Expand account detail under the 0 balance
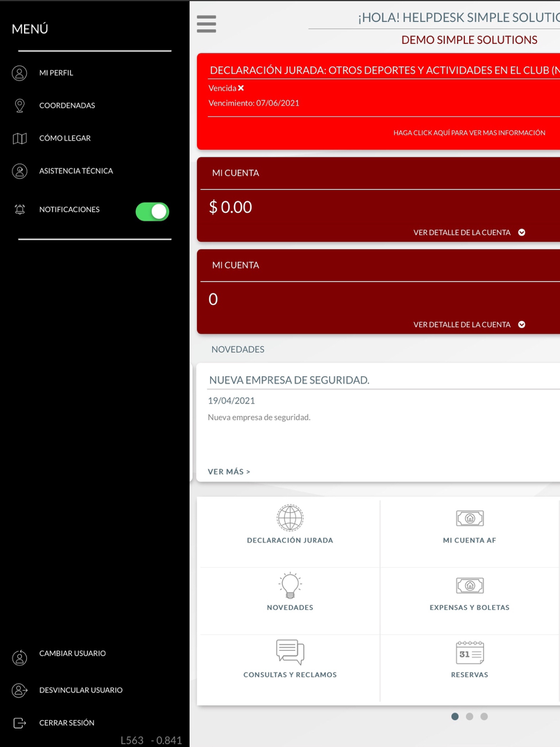The image size is (560, 747). (x=522, y=324)
